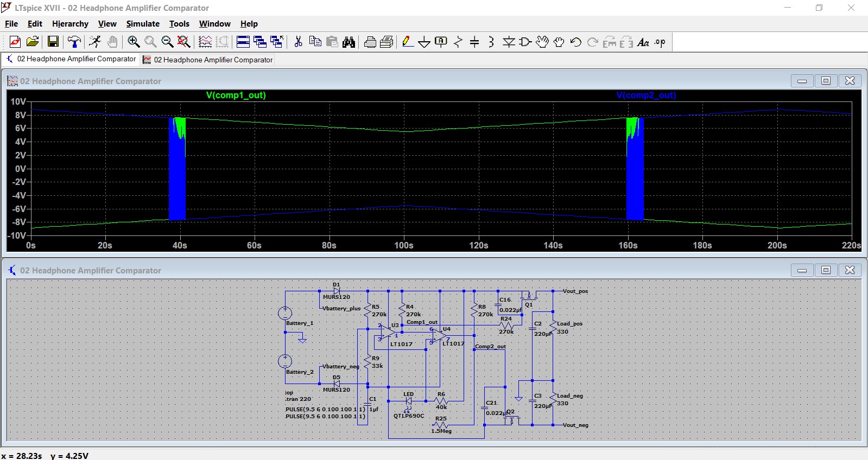Image resolution: width=868 pixels, height=460 pixels.
Task: Click the x = 28.23s status readout
Action: (22, 456)
